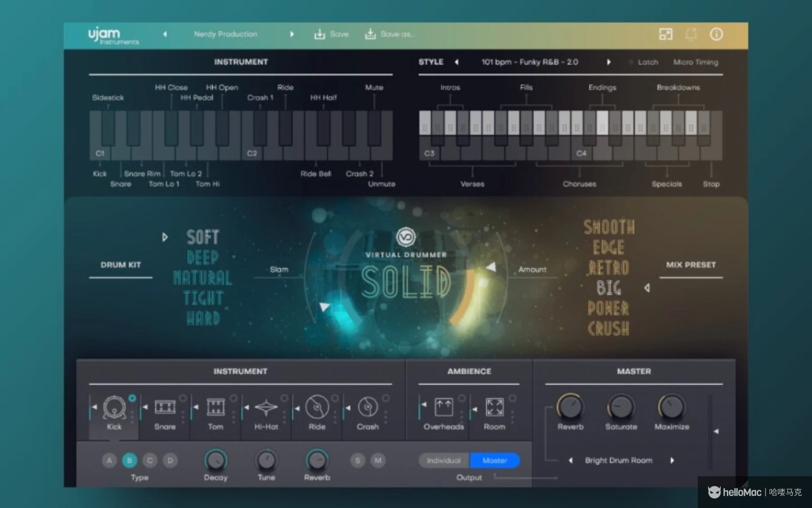Toggle the Kick power indicator

point(132,398)
